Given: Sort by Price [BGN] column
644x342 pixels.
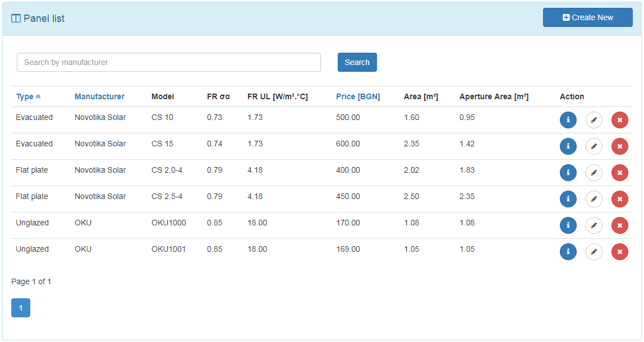Looking at the screenshot, I should coord(358,96).
